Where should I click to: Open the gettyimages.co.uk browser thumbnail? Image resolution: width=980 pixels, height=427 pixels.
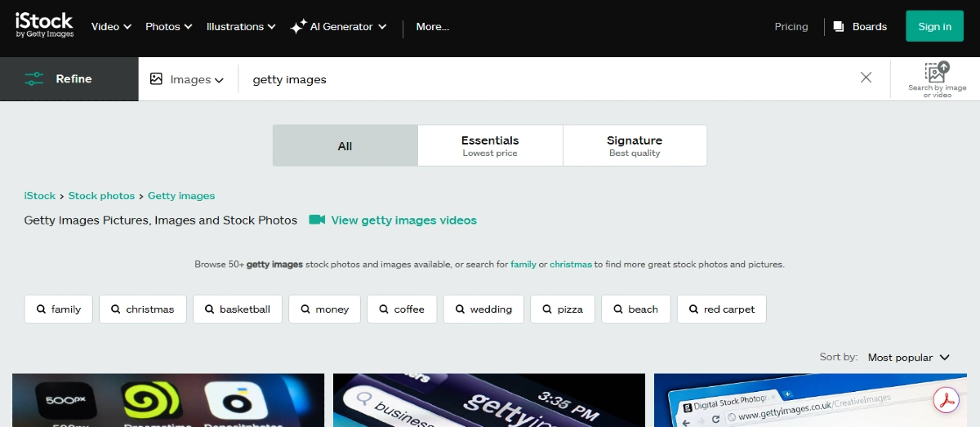coord(810,400)
